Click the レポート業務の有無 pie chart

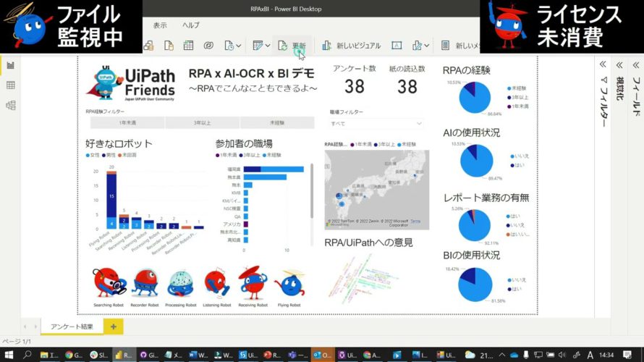[x=475, y=225]
